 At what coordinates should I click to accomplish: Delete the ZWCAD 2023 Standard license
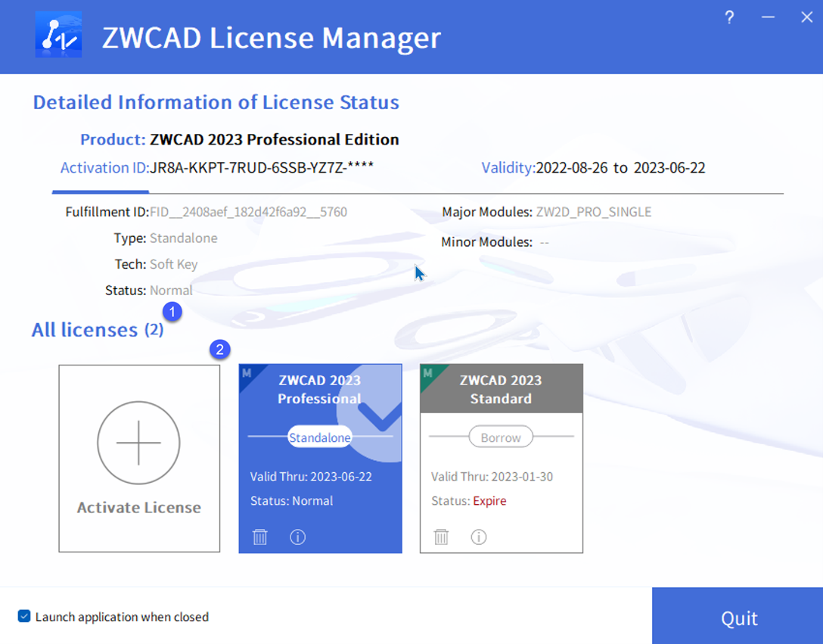tap(441, 537)
